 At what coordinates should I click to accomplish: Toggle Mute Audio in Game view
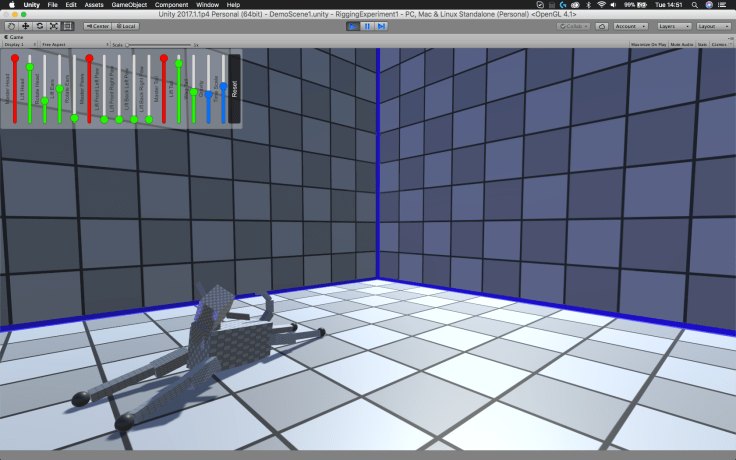[x=681, y=45]
